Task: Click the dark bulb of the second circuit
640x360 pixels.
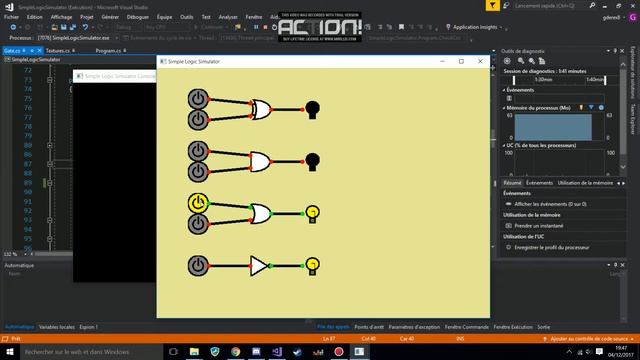Action: [313, 162]
